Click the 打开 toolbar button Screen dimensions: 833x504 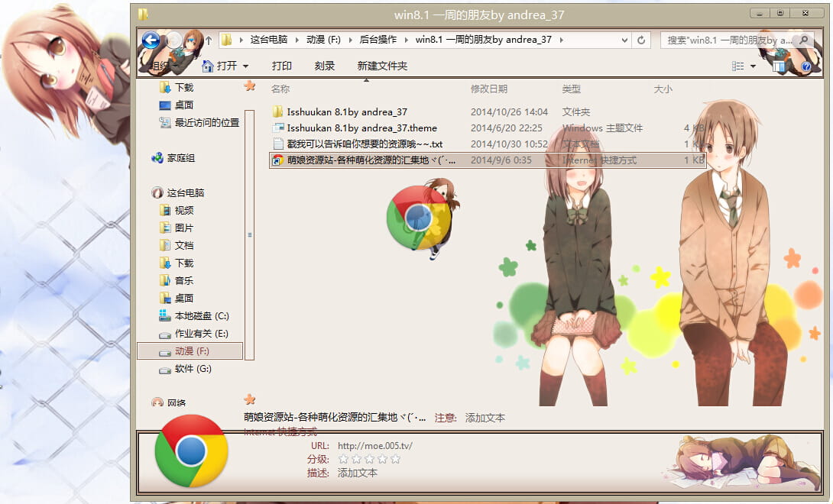(220, 66)
